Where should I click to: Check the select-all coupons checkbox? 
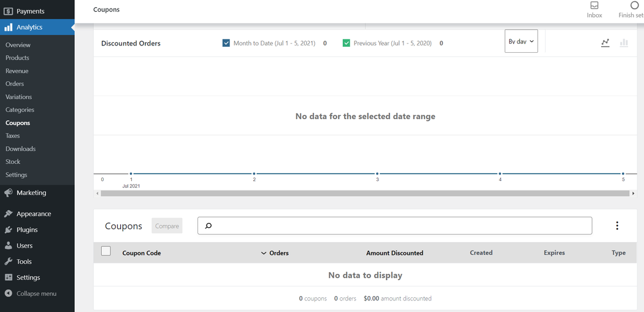coord(106,251)
